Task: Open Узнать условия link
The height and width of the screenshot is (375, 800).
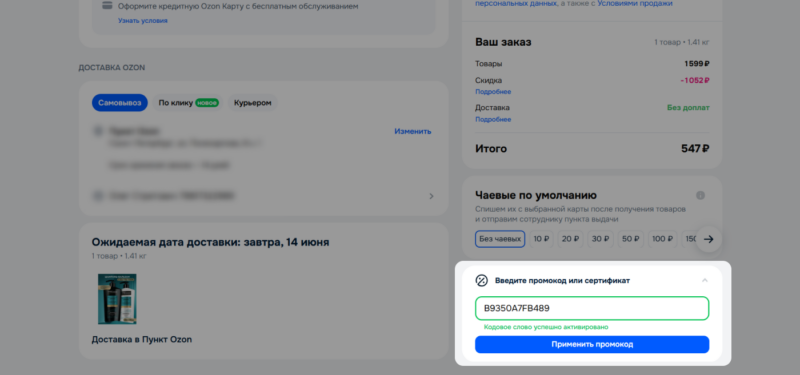Action: 143,21
